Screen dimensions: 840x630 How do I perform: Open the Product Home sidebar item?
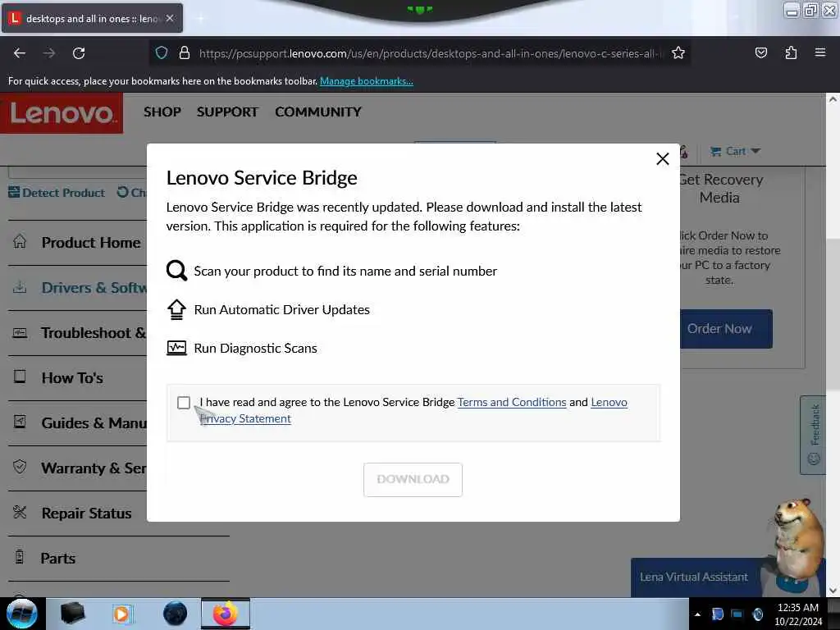pyautogui.click(x=91, y=243)
